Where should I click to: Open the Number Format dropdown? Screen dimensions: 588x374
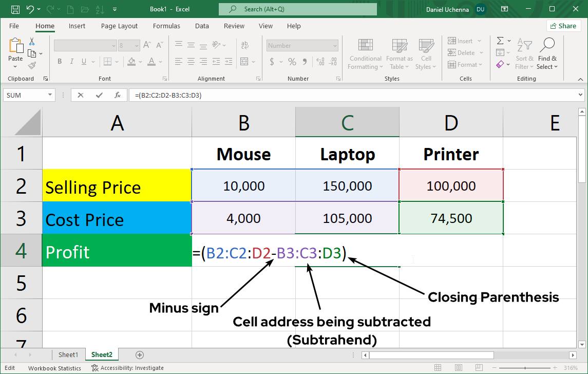point(301,45)
